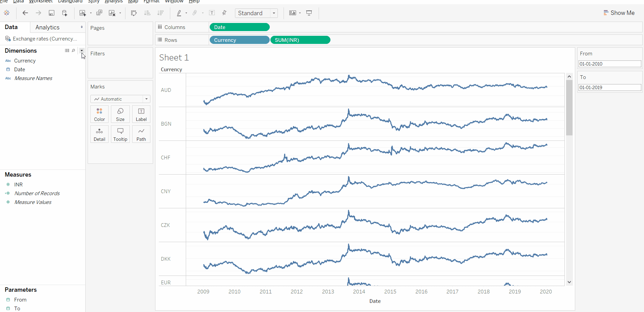Click the Show mark labels icon
This screenshot has height=312, width=644.
click(x=212, y=13)
